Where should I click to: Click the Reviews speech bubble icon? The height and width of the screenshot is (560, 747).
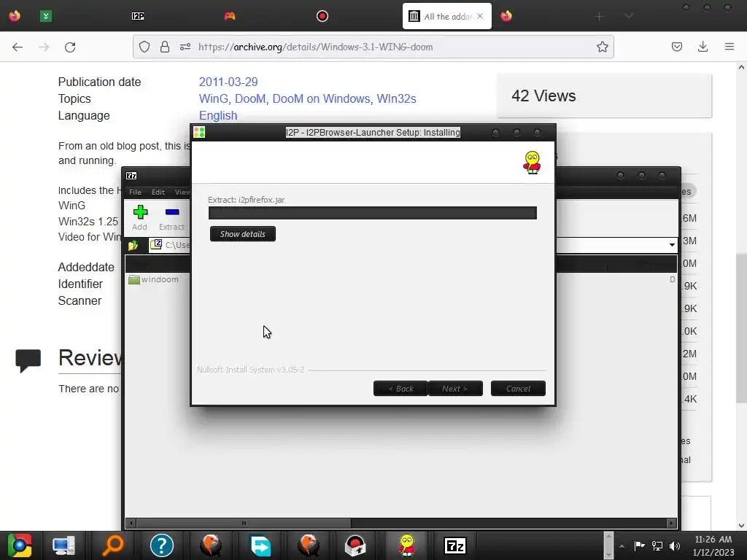(28, 360)
